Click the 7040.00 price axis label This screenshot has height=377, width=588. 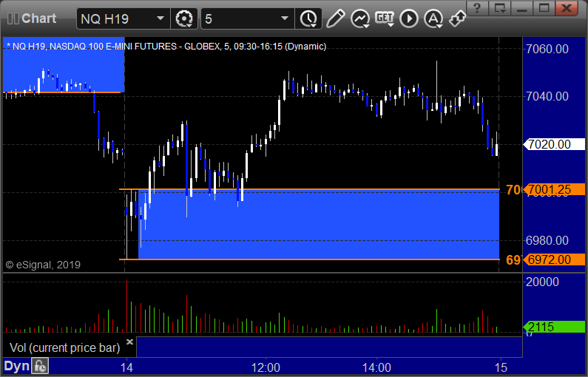coord(547,96)
